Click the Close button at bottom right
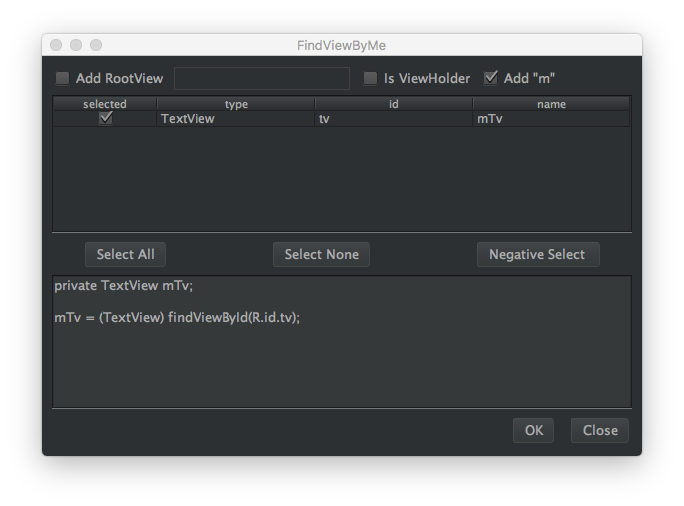The height and width of the screenshot is (506, 684). coord(600,430)
